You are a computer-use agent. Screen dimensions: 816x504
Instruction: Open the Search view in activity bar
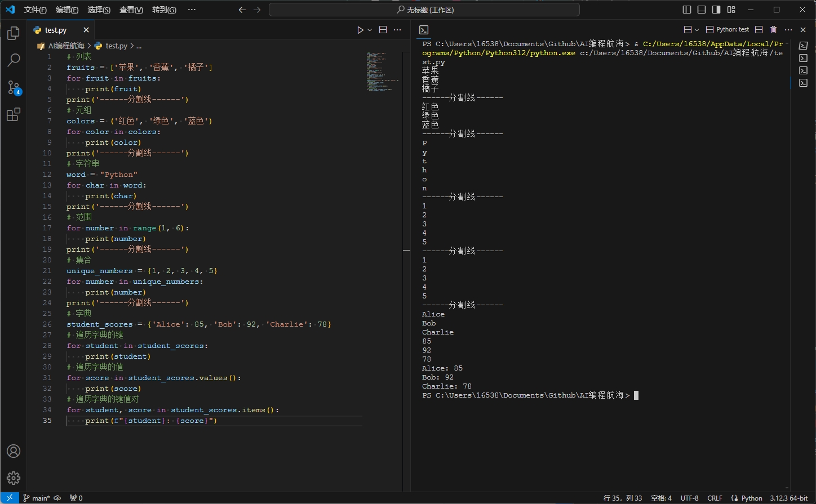point(14,60)
